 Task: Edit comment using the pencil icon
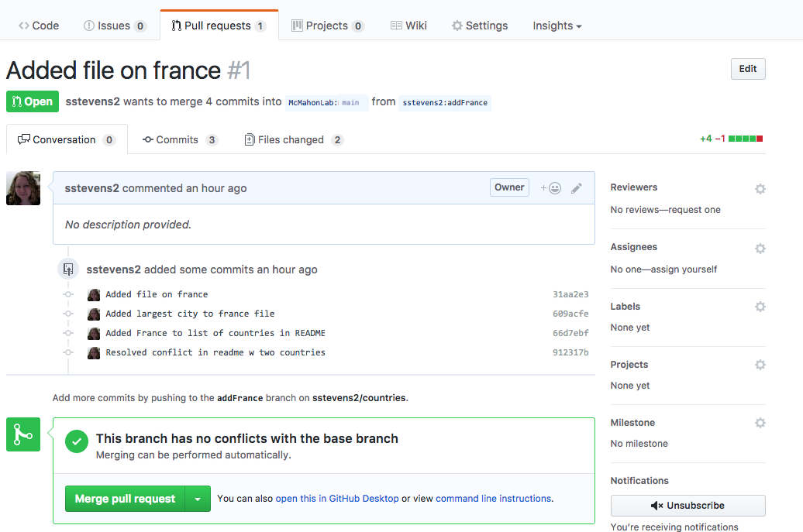pyautogui.click(x=576, y=188)
